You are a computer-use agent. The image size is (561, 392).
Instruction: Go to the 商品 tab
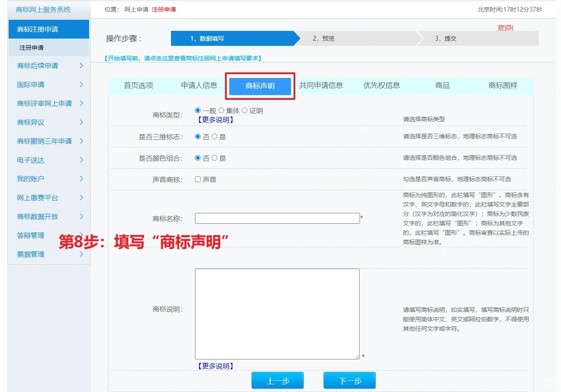click(x=442, y=86)
